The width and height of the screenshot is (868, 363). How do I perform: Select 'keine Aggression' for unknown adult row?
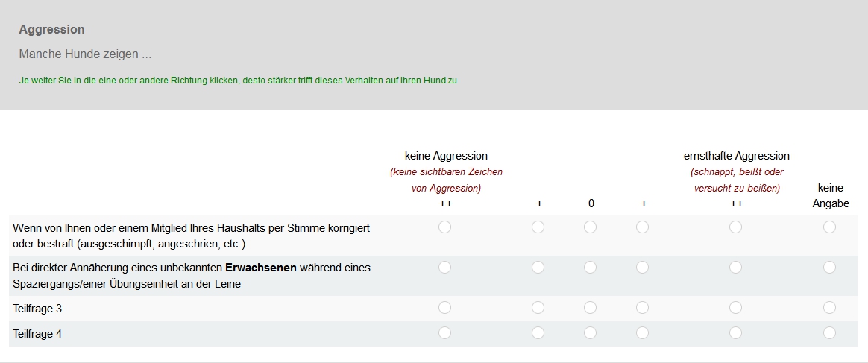tap(445, 267)
